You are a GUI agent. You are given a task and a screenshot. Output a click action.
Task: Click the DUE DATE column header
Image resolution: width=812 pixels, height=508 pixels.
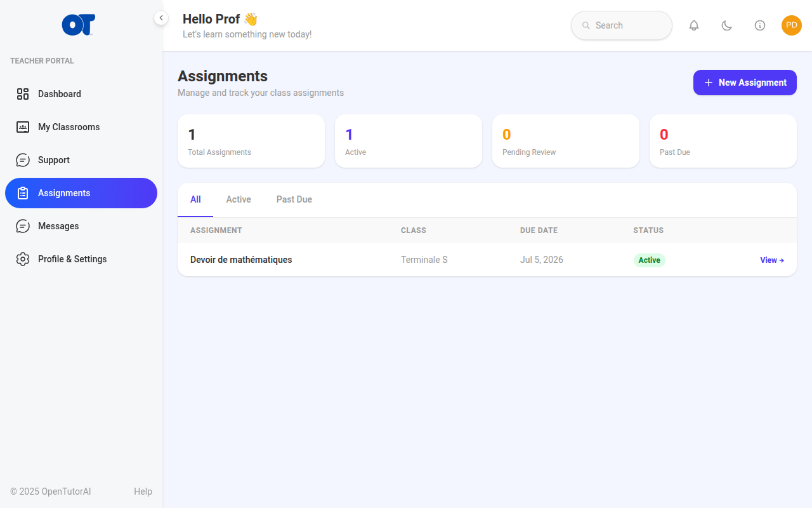539,231
